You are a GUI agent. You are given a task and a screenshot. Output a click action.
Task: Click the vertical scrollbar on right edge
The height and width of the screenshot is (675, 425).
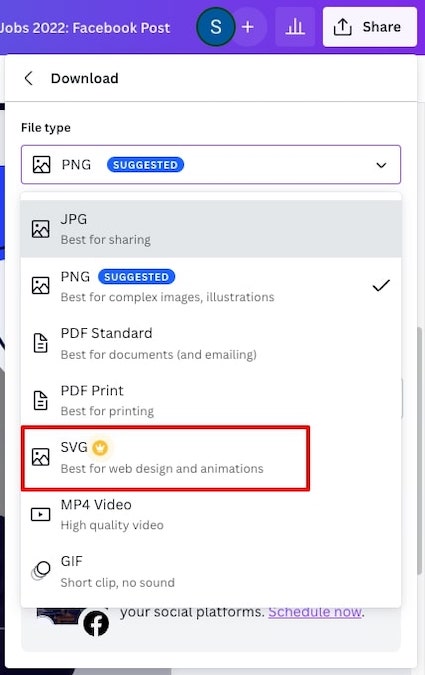[419, 450]
